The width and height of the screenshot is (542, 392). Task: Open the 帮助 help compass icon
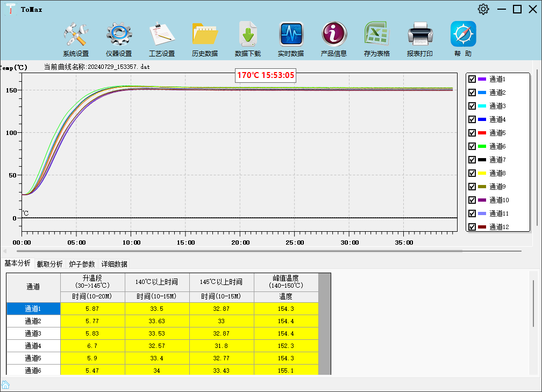[x=463, y=35]
